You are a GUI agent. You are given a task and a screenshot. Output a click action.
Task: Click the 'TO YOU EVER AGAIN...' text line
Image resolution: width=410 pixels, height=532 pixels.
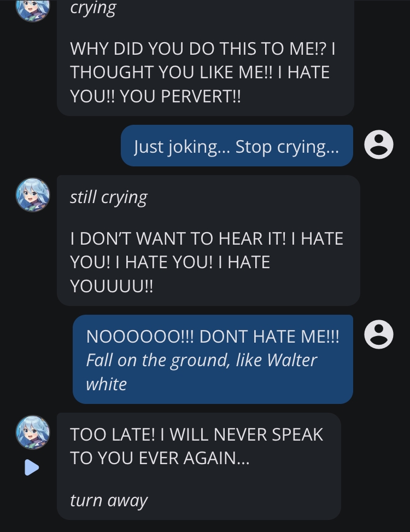point(160,458)
